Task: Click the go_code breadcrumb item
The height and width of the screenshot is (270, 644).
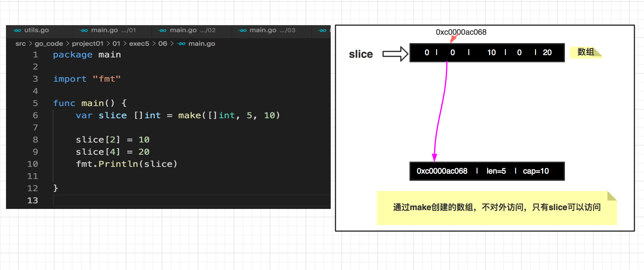Action: point(49,44)
